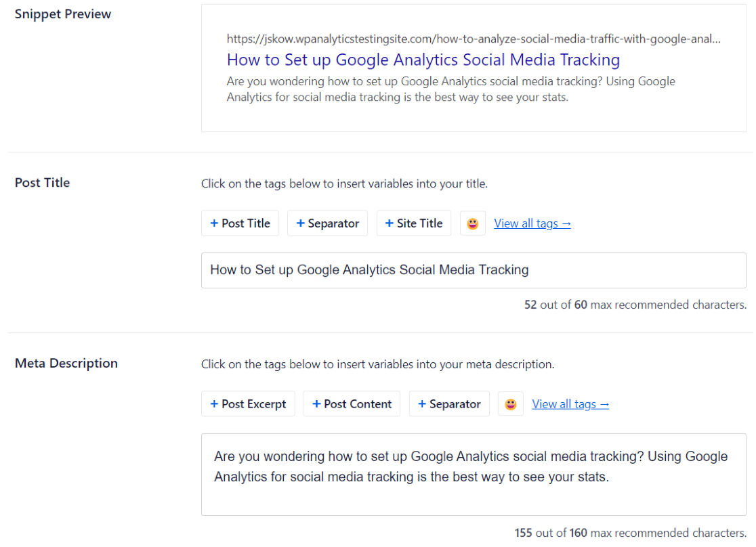Insert the Post Excerpt tag
Viewport: 756px width, 547px height.
[x=248, y=404]
